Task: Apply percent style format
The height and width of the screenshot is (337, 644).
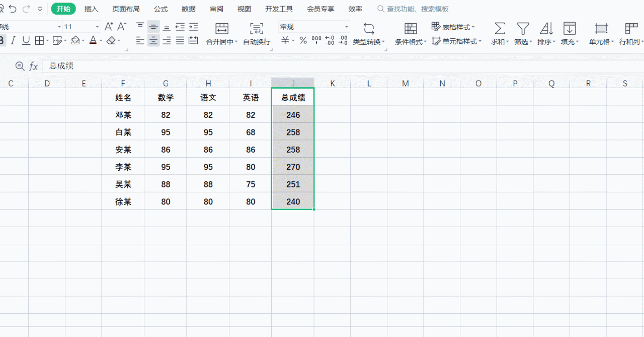Action: tap(303, 40)
